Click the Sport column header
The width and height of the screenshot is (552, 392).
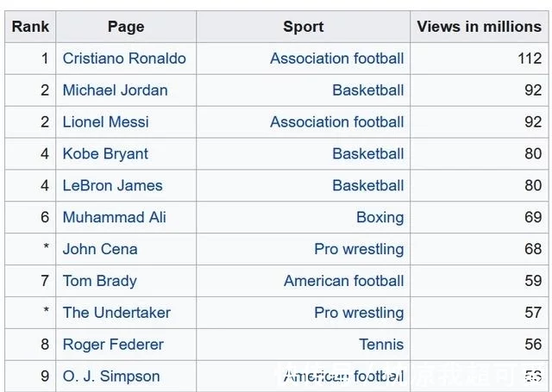(x=303, y=27)
